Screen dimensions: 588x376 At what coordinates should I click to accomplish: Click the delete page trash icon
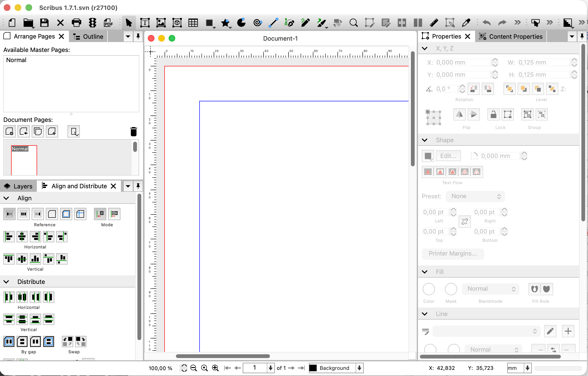(133, 132)
